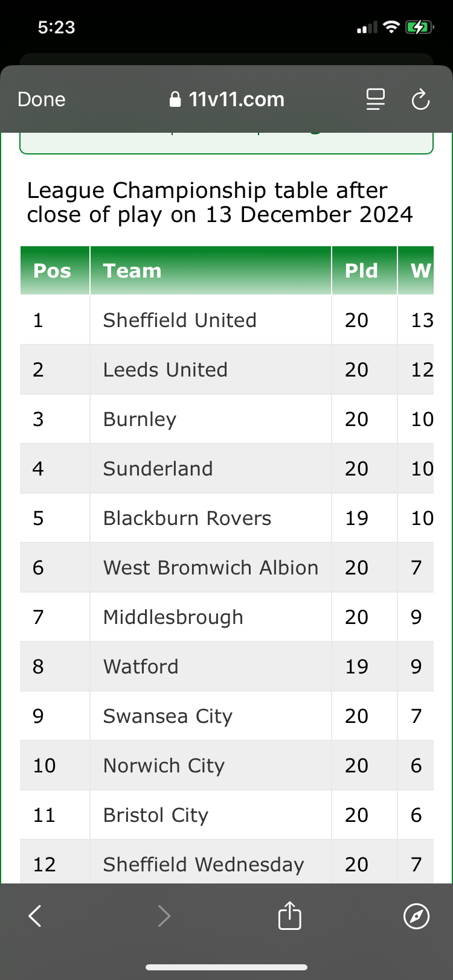Tap the padlock icon beside 11v11.com
453x980 pixels.
coord(175,100)
